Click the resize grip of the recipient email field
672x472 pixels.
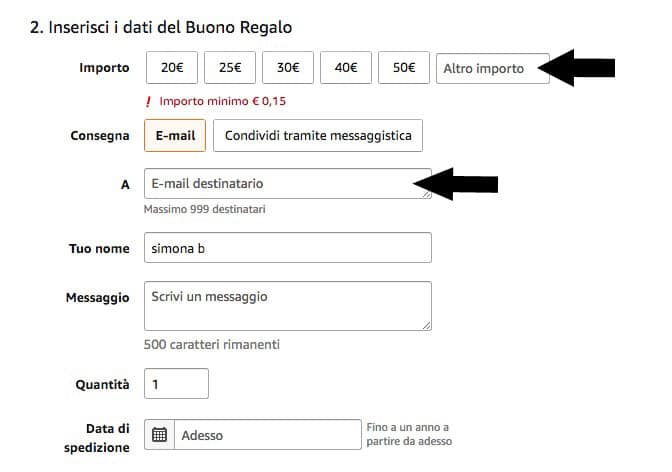click(426, 194)
